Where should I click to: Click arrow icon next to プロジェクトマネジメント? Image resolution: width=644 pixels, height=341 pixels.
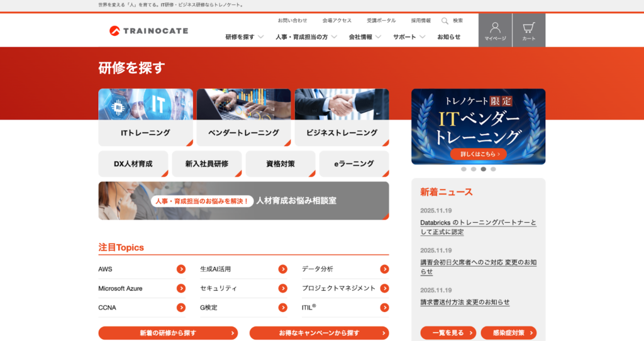coord(384,288)
